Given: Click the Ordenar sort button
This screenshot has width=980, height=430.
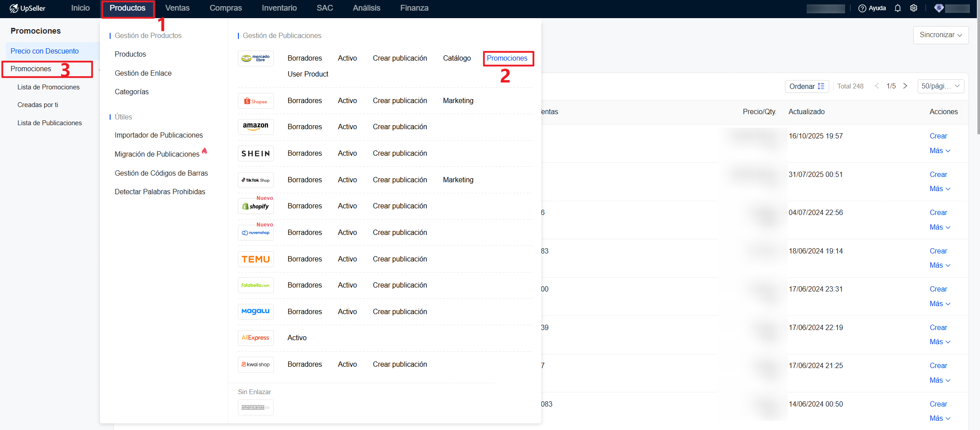Looking at the screenshot, I should point(807,86).
